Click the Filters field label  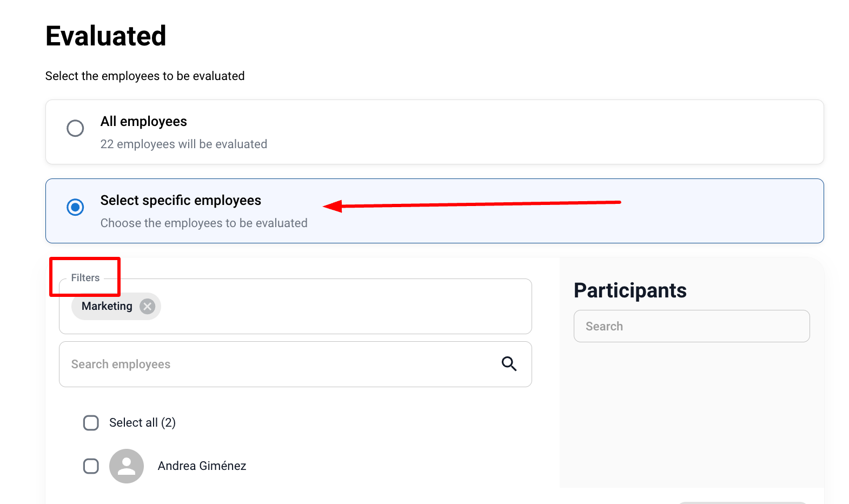click(85, 278)
